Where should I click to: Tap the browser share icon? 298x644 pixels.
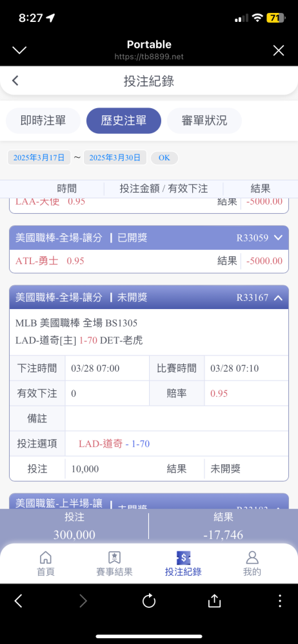[214, 600]
